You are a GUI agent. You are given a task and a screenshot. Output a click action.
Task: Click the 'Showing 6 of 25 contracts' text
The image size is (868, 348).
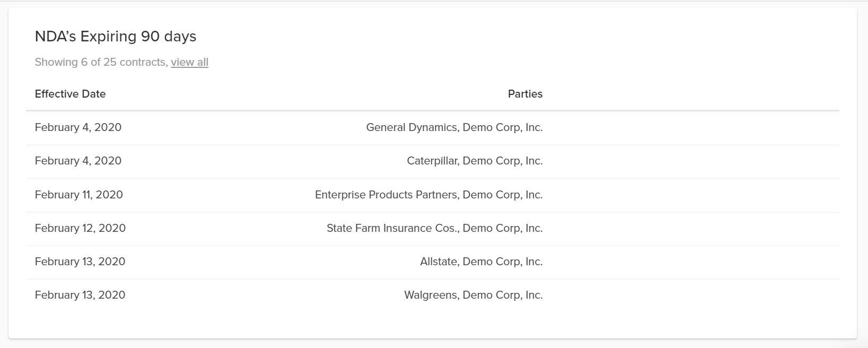[x=100, y=62]
